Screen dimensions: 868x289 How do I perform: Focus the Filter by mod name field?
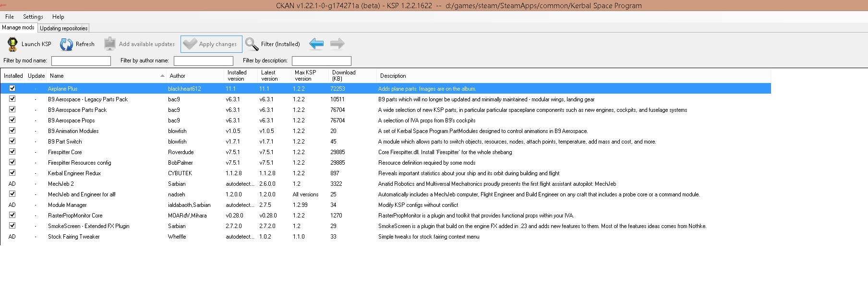(81, 61)
